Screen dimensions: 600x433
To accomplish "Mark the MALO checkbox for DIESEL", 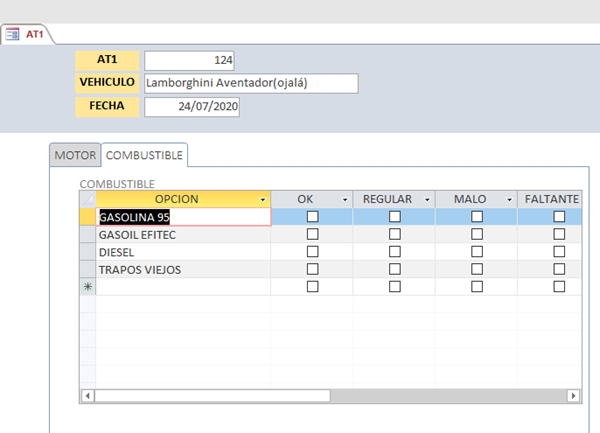I will click(x=477, y=252).
